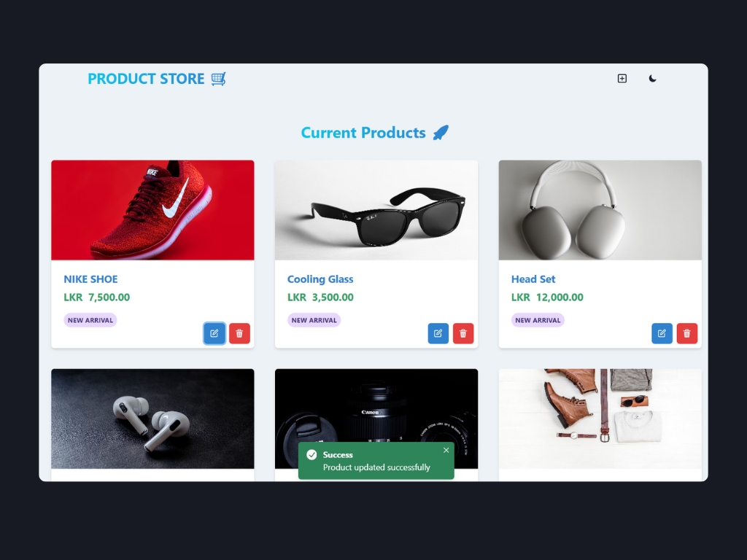Select the silver headphones image
The height and width of the screenshot is (560, 747).
click(600, 210)
